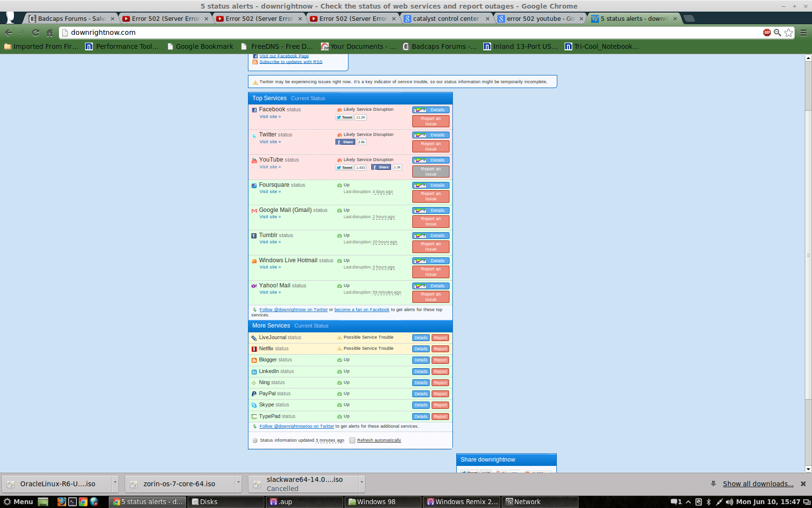
Task: Click the Report button for Netflix
Action: tap(440, 349)
